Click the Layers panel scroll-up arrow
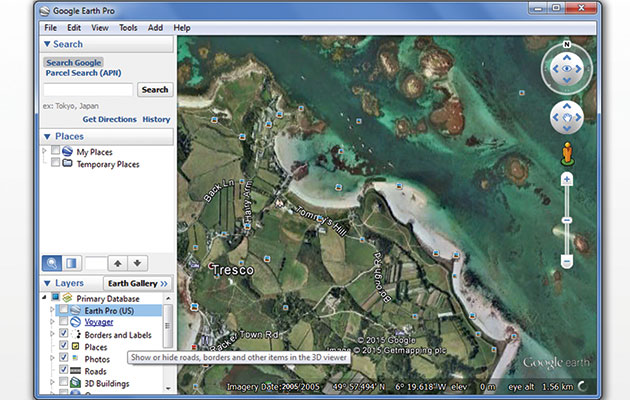This screenshot has height=400, width=630. click(x=168, y=298)
